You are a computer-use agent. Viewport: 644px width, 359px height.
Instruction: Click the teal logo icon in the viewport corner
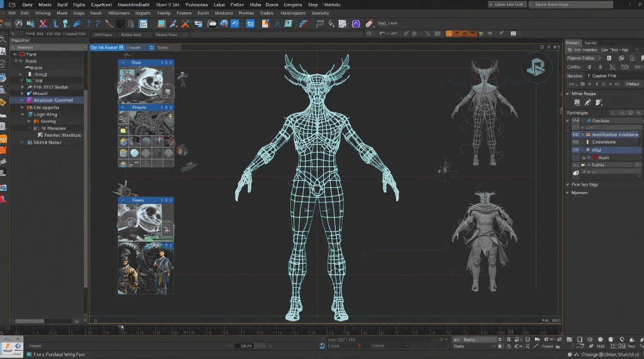pos(536,67)
